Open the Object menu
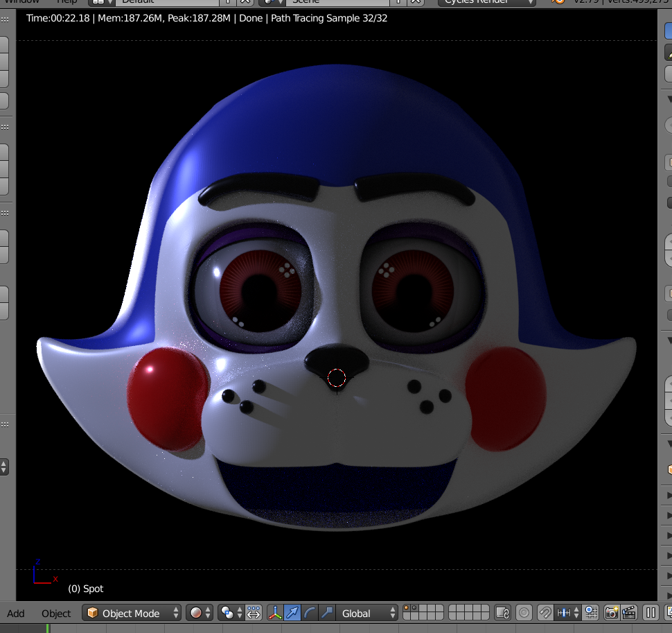This screenshot has width=672, height=633. [x=56, y=614]
